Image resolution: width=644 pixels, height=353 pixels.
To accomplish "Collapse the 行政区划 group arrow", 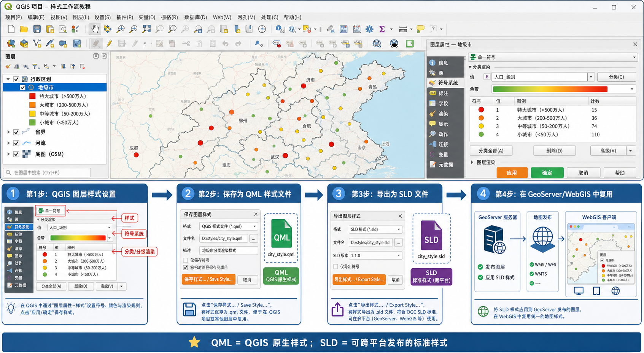I will (x=8, y=79).
